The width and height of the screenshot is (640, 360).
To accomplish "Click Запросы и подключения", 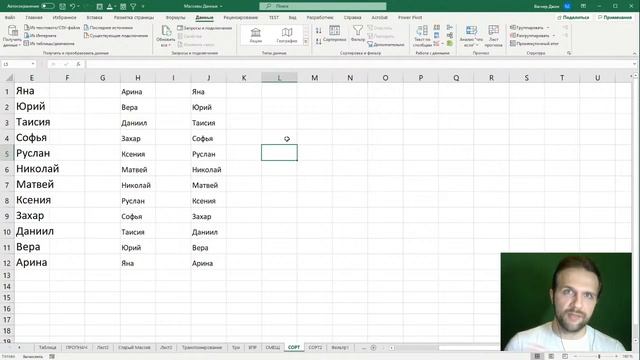I will [204, 28].
